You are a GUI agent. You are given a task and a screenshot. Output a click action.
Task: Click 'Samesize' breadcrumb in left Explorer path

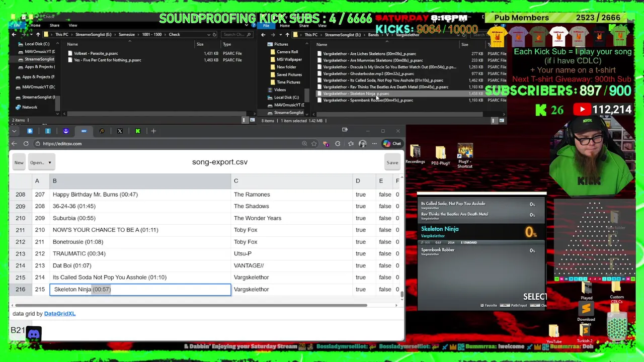click(x=126, y=35)
